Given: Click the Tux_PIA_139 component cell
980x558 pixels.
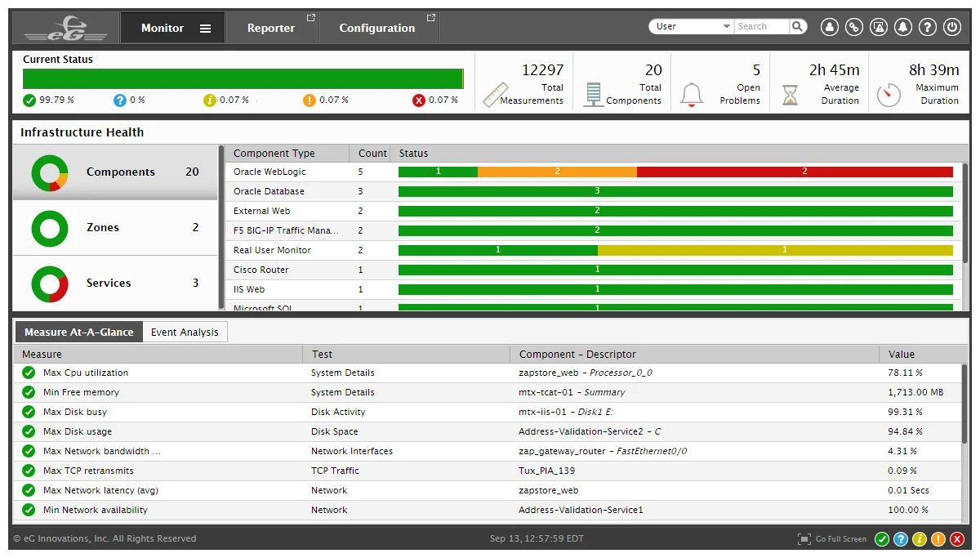Looking at the screenshot, I should point(546,471).
